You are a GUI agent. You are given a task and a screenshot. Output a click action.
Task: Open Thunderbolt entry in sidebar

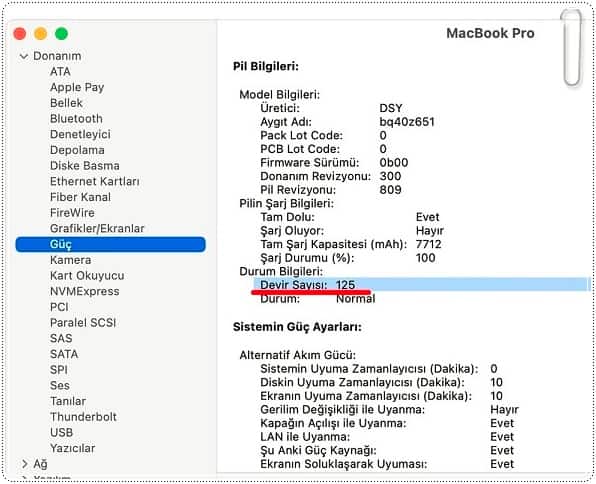83,417
